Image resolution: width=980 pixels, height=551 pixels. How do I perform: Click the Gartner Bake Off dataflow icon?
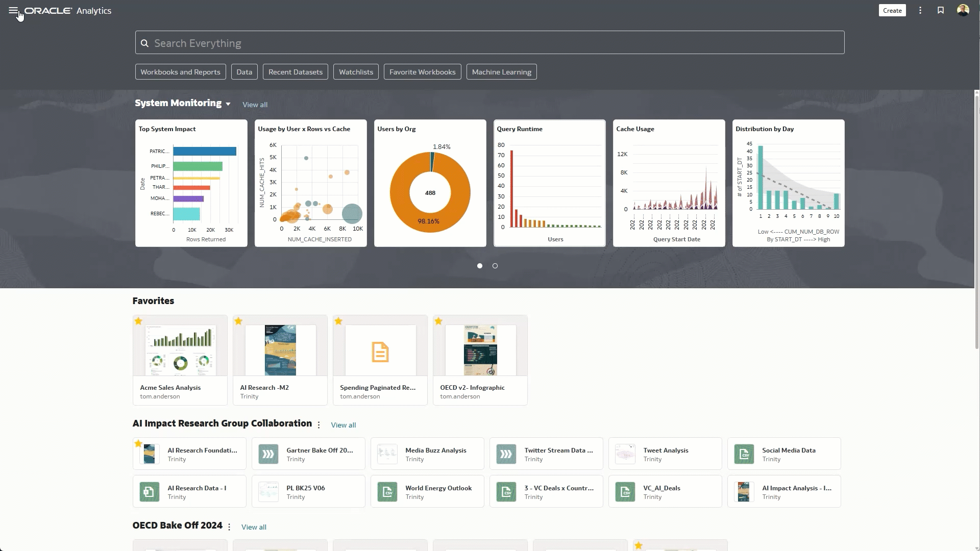point(268,454)
